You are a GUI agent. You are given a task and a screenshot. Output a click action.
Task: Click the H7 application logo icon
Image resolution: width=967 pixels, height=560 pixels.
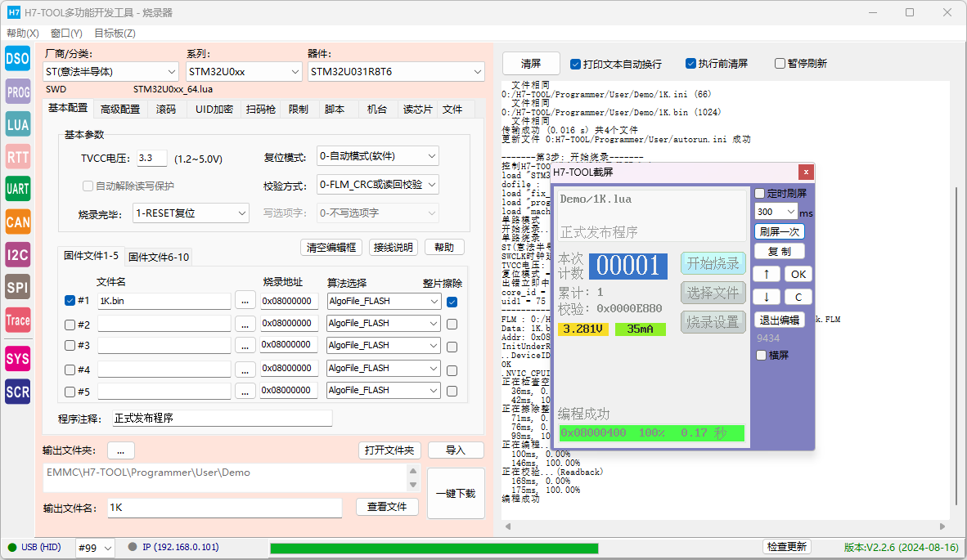[14, 12]
